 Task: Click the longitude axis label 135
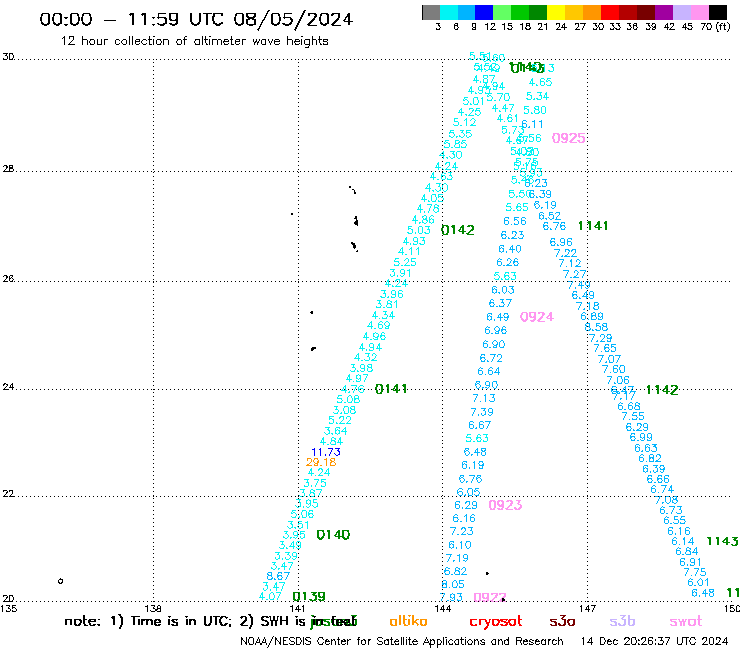click(x=8, y=609)
